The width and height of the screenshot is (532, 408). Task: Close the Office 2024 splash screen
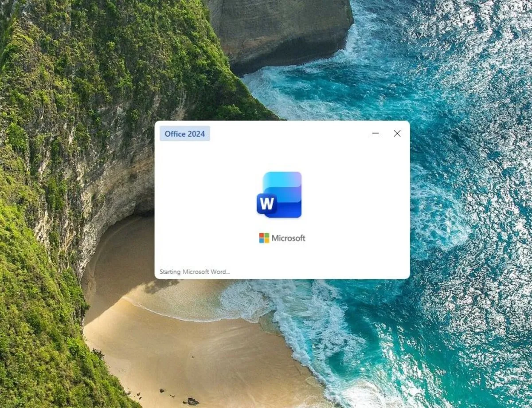397,133
